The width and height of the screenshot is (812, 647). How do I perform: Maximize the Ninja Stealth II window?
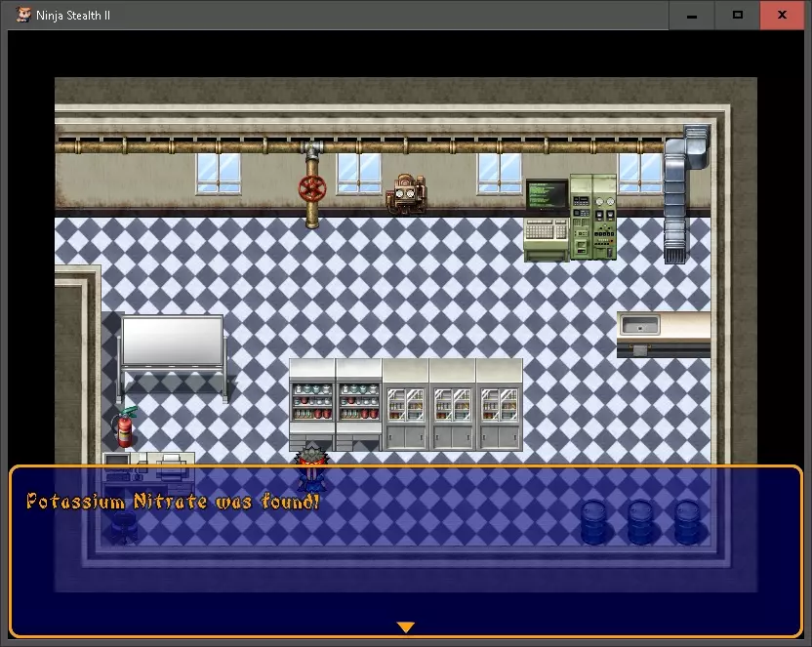738,15
